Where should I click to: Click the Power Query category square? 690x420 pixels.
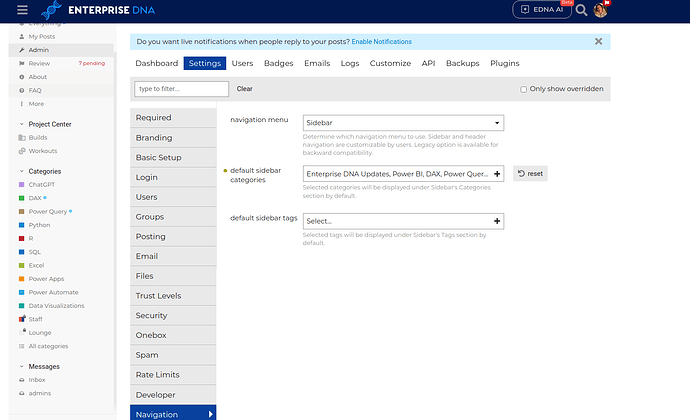[22, 211]
